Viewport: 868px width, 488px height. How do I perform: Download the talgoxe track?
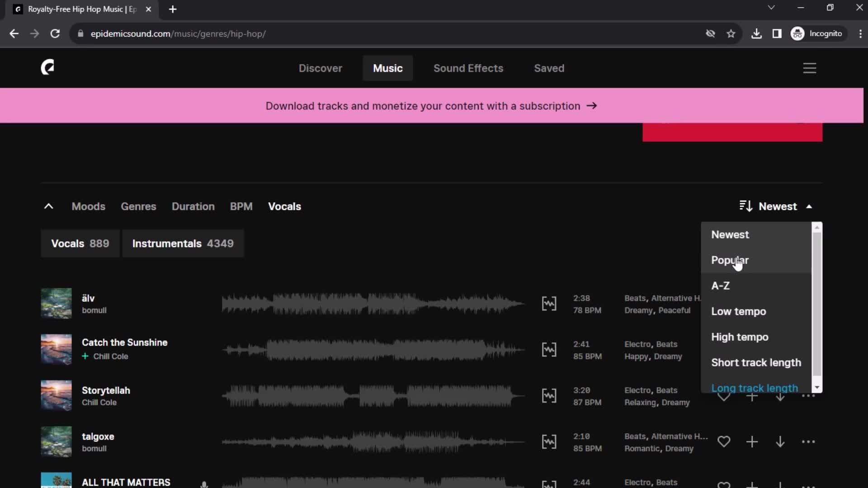(x=780, y=442)
